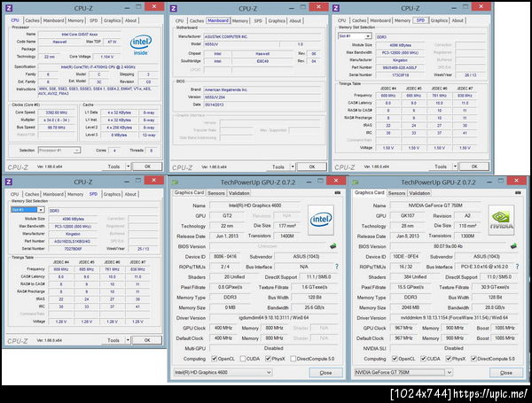The image size is (532, 403).
Task: Expand the Tools arrow in the CPU-Z Slot #3 window
Action: pyautogui.click(x=128, y=340)
